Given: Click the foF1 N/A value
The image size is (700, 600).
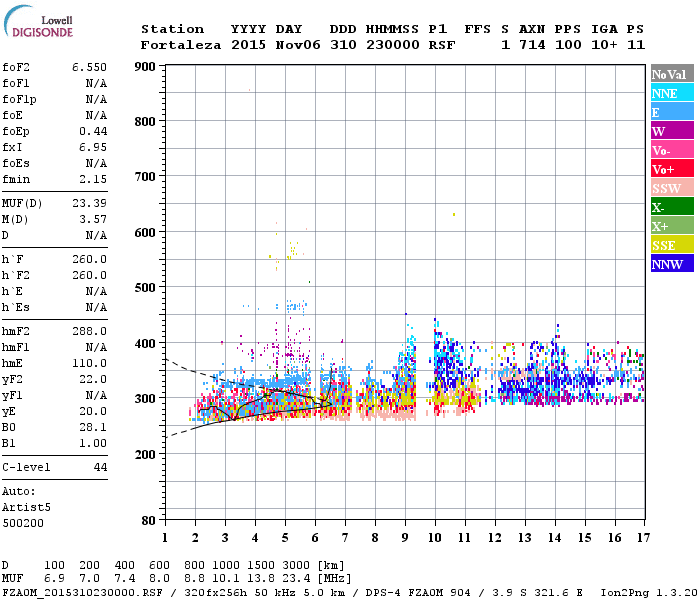Looking at the screenshot, I should tap(96, 83).
